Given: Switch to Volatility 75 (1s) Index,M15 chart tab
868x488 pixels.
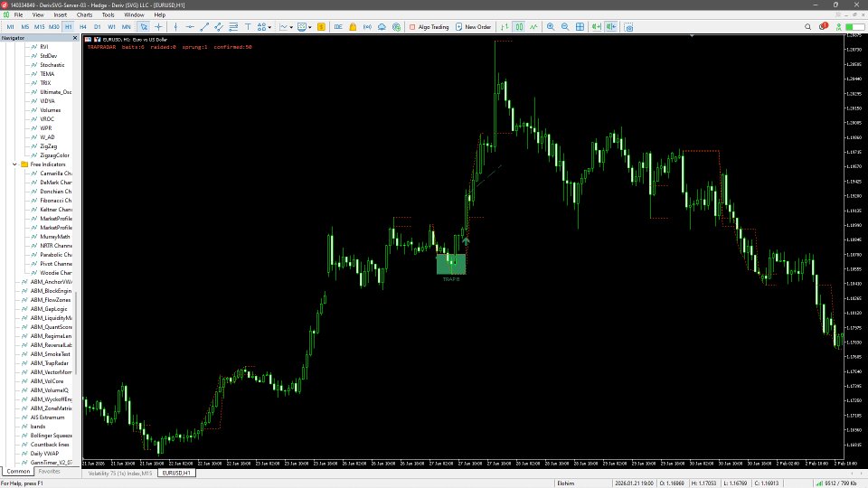Looking at the screenshot, I should point(120,473).
